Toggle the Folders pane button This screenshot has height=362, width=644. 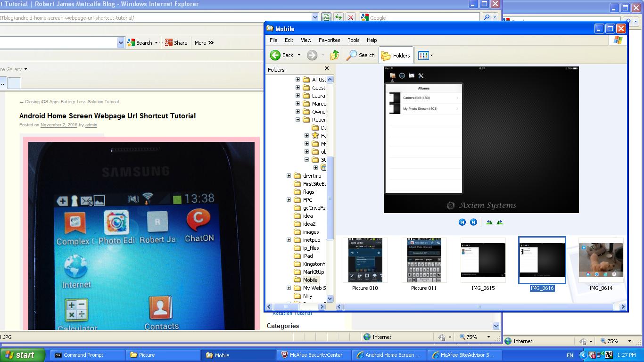point(396,55)
